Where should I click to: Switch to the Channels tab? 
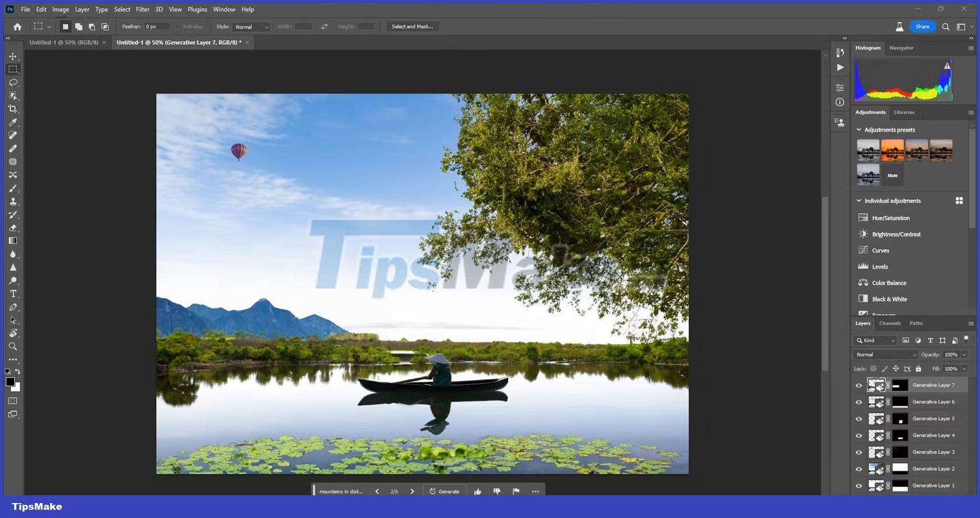(x=889, y=323)
